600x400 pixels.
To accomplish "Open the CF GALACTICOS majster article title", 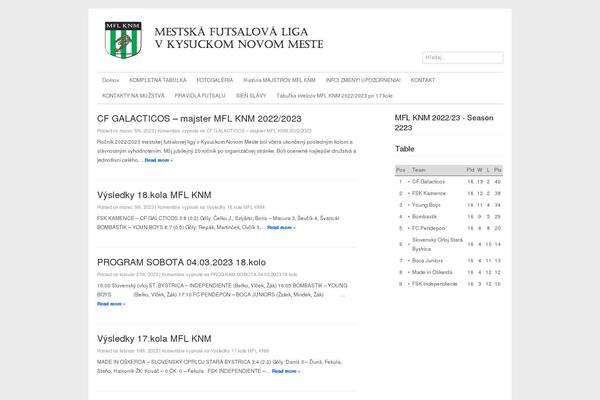I will click(199, 119).
